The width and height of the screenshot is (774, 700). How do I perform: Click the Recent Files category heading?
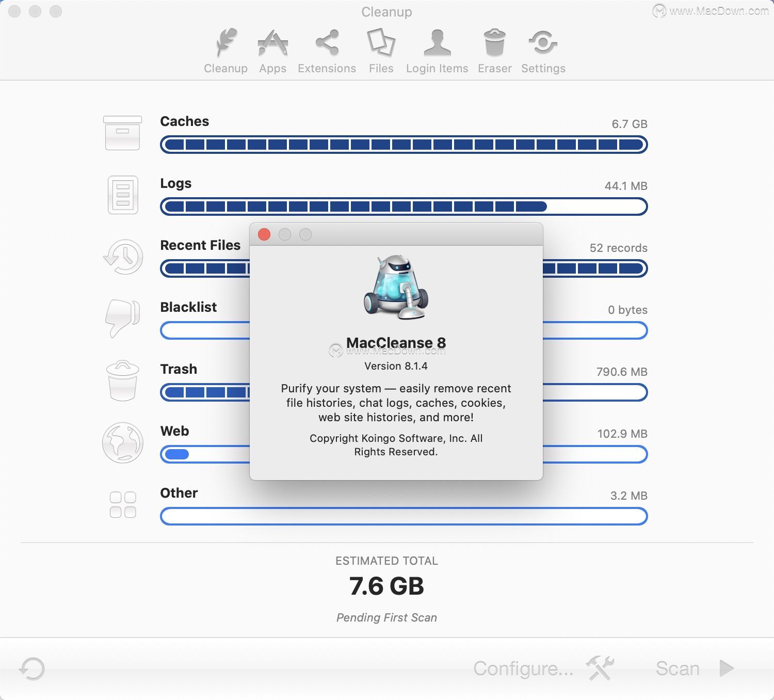click(x=200, y=245)
